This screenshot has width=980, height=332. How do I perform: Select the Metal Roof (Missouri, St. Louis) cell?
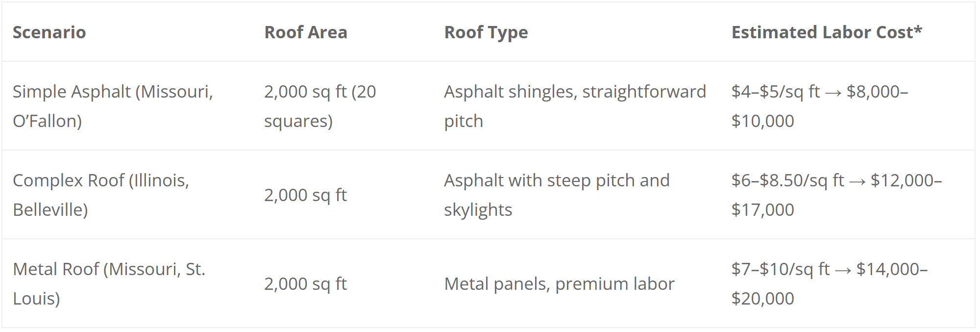coord(109,283)
